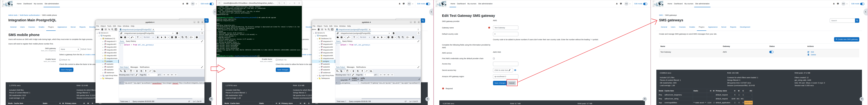Open AU user menu on SMS gateways page
The image size is (868, 105).
click(844, 4)
